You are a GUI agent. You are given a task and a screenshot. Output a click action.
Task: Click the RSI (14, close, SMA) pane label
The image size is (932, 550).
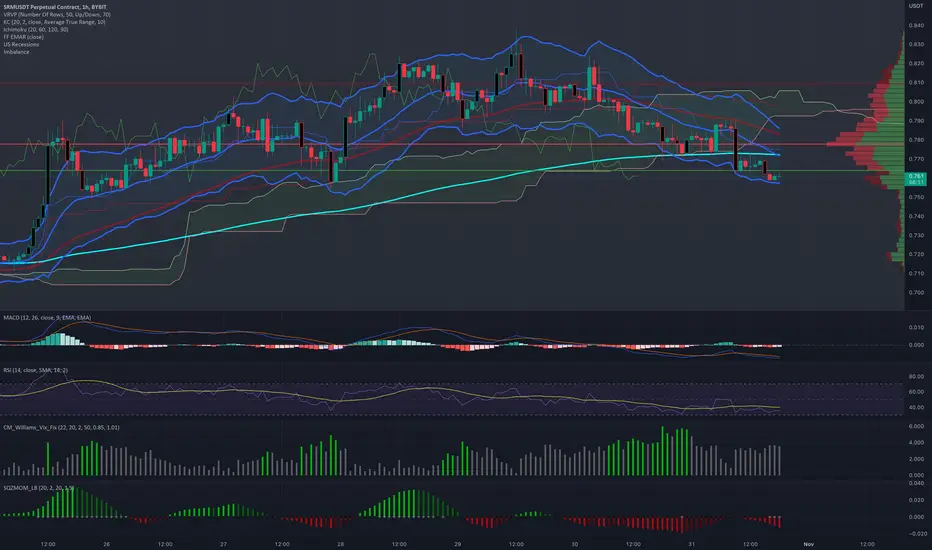point(35,370)
